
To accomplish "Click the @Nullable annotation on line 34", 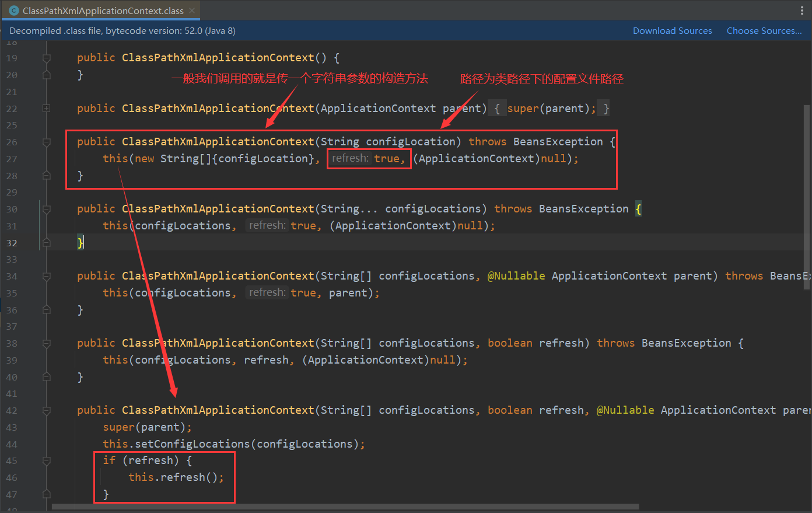I will (x=516, y=276).
